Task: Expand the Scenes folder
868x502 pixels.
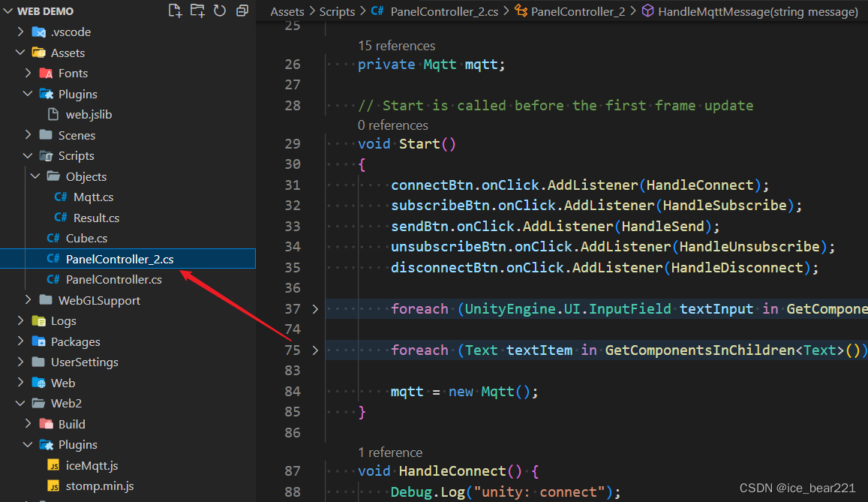Action: tap(29, 135)
